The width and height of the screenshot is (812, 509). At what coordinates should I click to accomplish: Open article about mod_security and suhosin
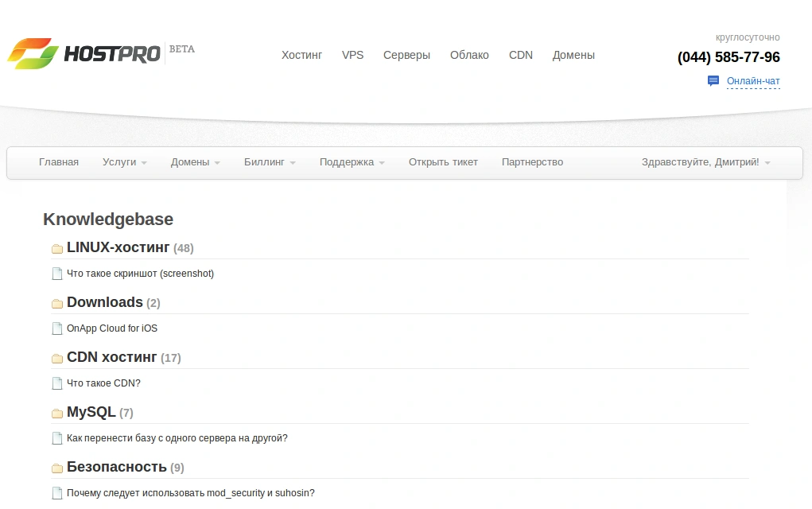[x=191, y=493]
